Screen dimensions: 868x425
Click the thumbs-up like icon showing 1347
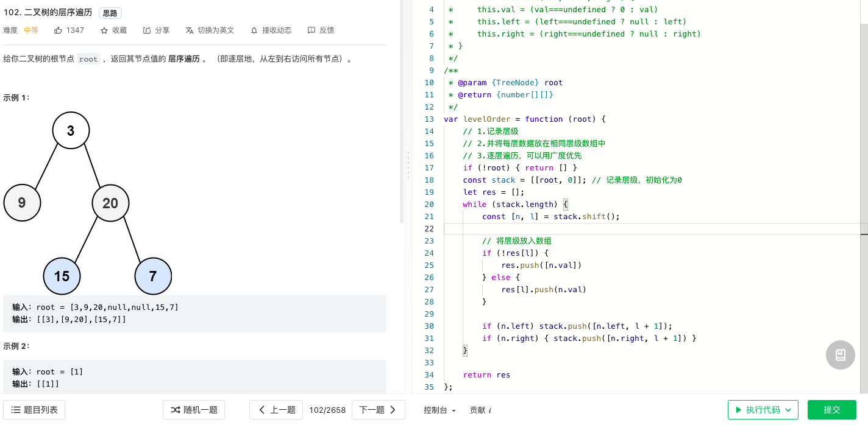[59, 30]
